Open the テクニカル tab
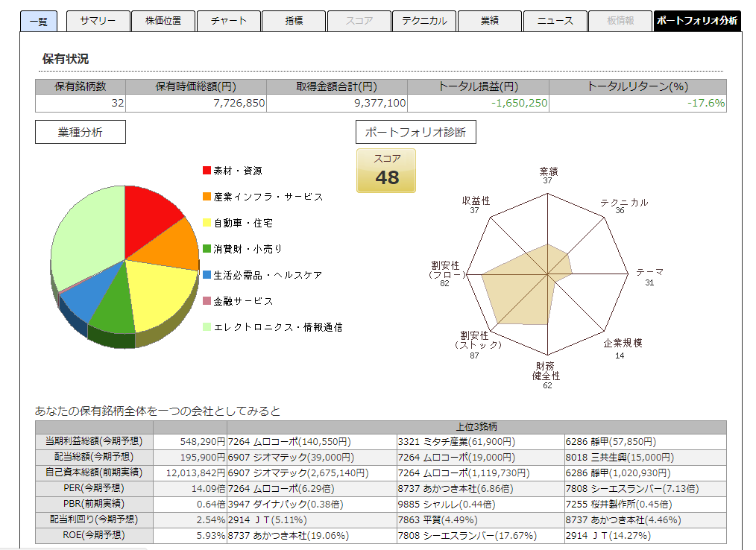Screen dimensions: 756x550 click(x=424, y=21)
